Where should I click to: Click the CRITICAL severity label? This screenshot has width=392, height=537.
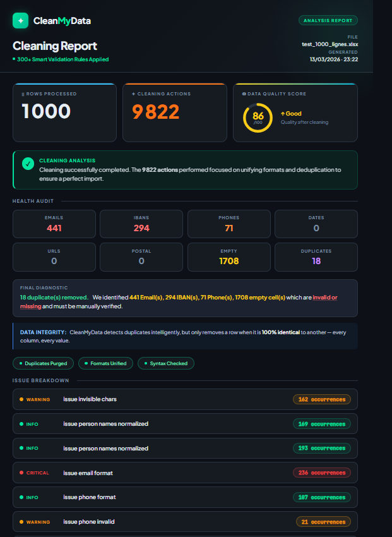[38, 473]
